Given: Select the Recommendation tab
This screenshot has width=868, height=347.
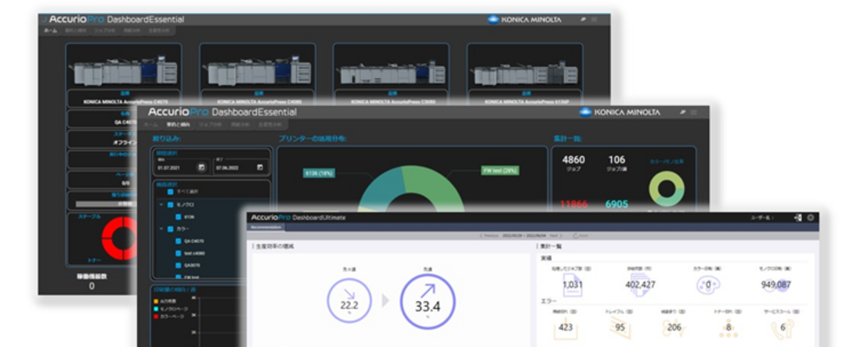Looking at the screenshot, I should click(x=266, y=226).
